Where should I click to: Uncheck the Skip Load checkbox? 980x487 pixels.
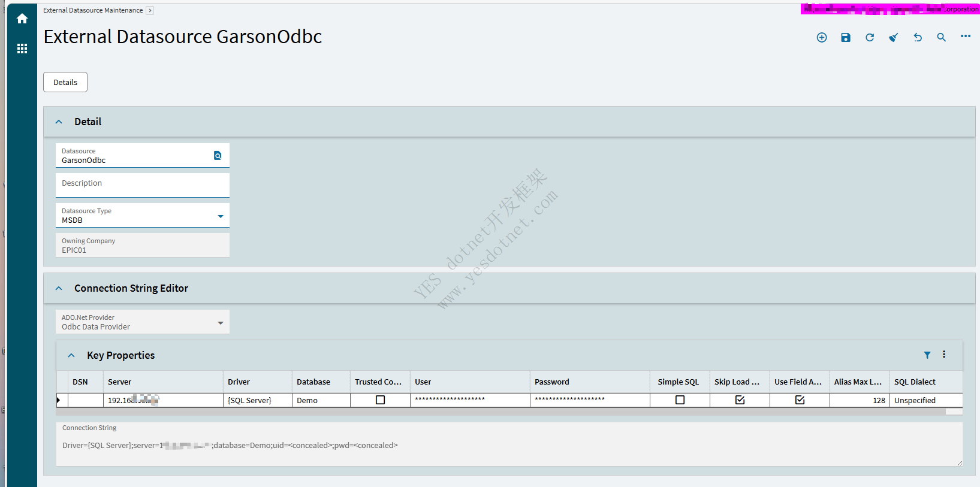tap(740, 400)
